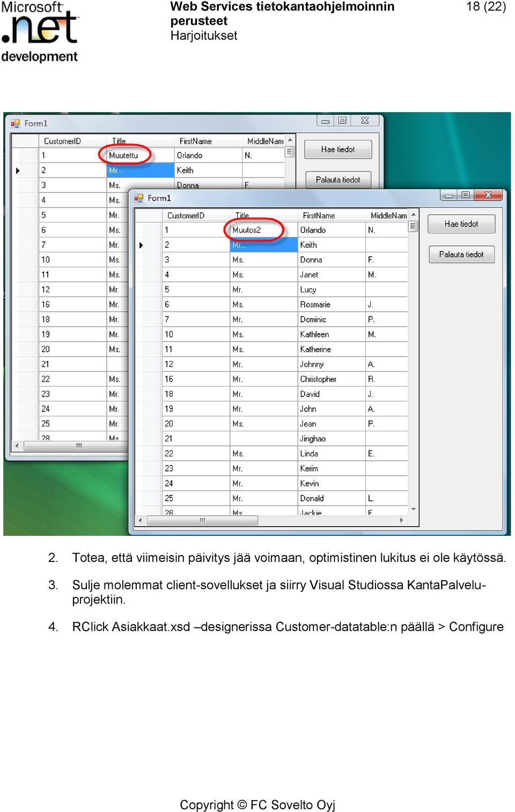Click the right arrow of the front grid's horizontal scrollbar
Image resolution: width=515 pixels, height=812 pixels.
coord(402,520)
